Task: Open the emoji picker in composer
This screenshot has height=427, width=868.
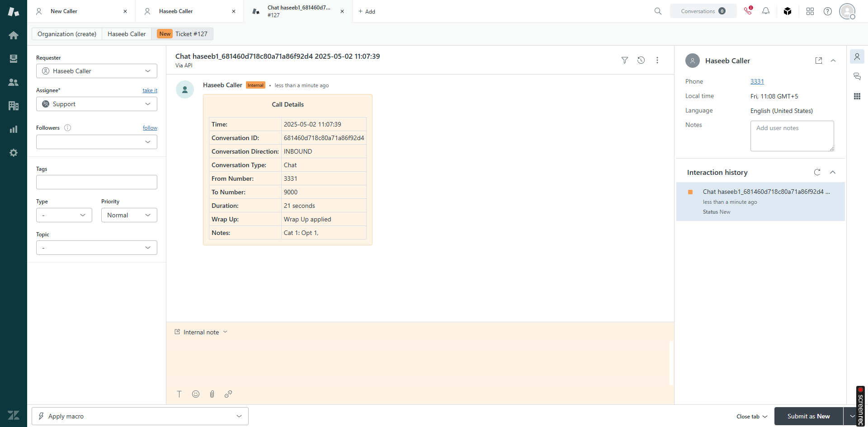Action: 196,394
